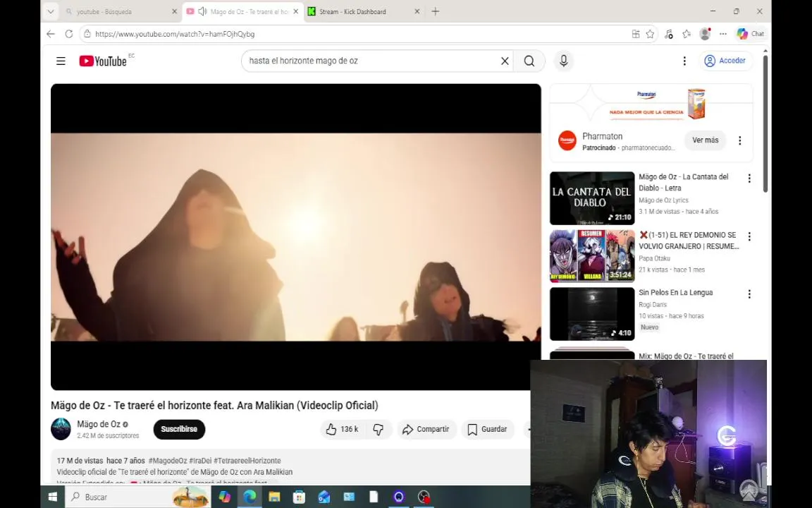
Task: Open the Windows Start menu
Action: (52, 497)
